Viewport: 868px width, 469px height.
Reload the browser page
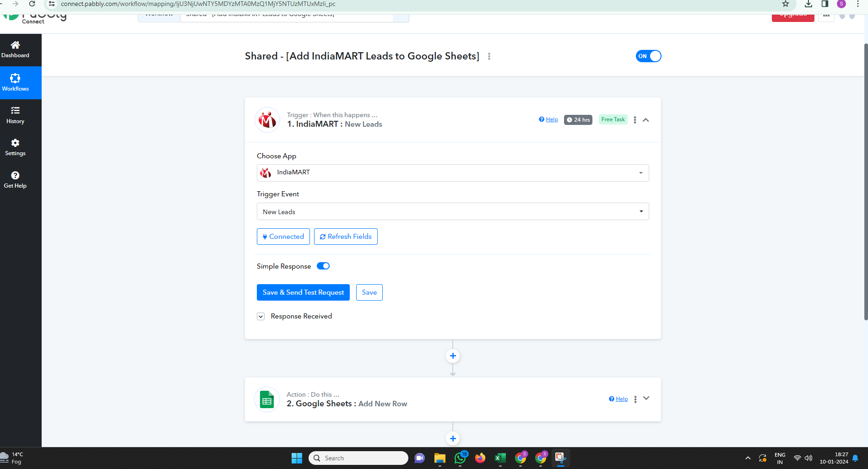coord(32,4)
